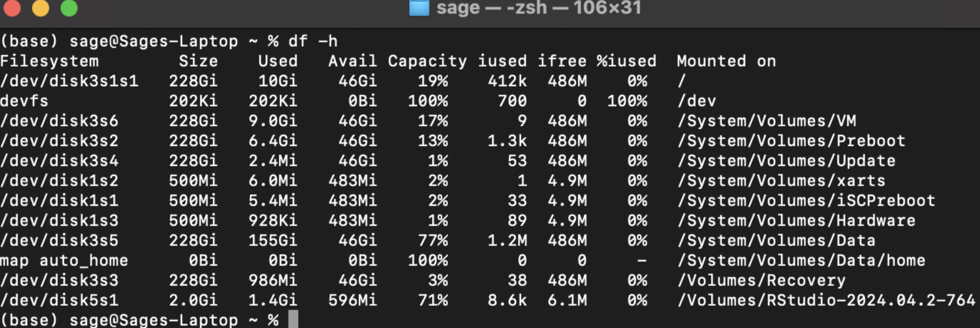Click the '202Ki' size value for devfs

click(x=193, y=101)
